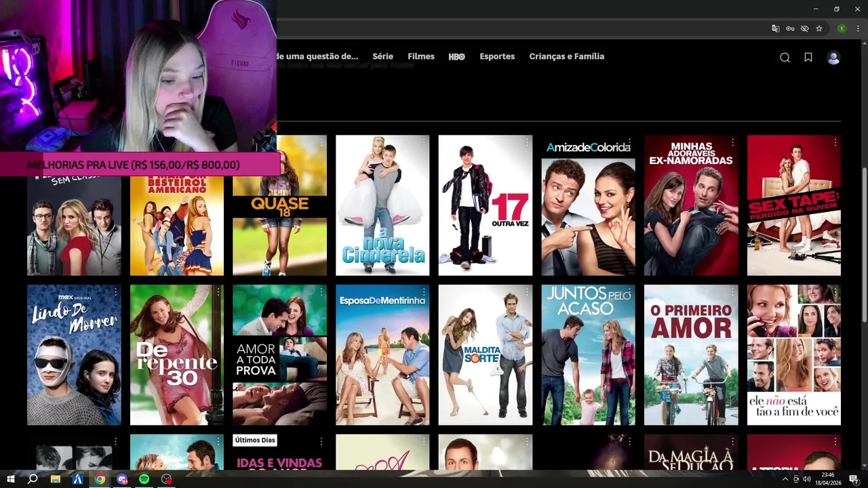The width and height of the screenshot is (868, 488).
Task: Open the O Primeiro Amor poster
Action: pyautogui.click(x=691, y=354)
